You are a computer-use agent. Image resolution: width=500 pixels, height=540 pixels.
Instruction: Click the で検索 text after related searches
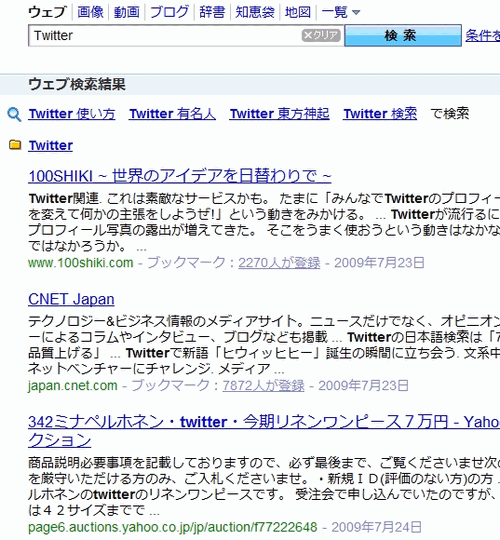[x=450, y=114]
